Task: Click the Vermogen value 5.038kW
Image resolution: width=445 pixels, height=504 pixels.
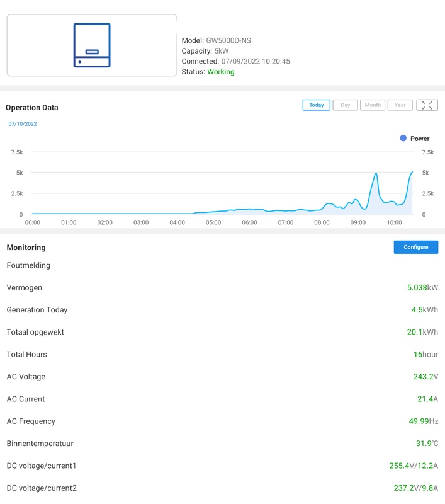Action: tap(422, 288)
